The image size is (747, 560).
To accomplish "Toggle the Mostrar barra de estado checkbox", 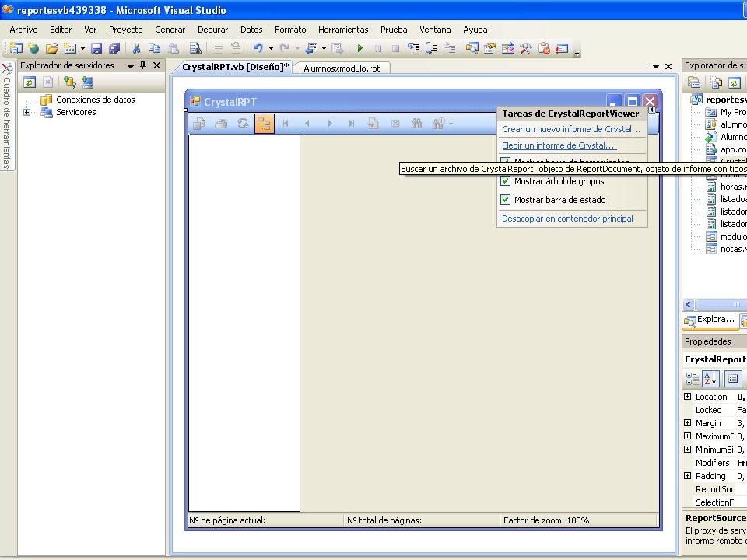I will tap(506, 200).
